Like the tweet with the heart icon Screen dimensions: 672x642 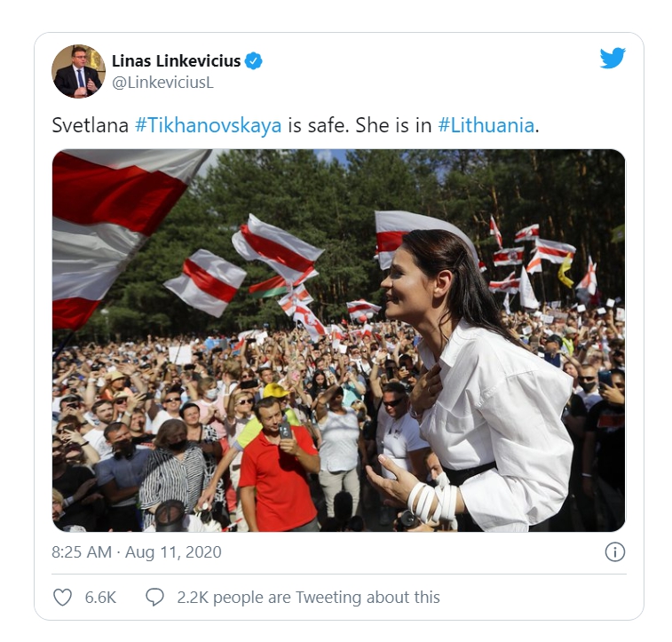point(62,597)
